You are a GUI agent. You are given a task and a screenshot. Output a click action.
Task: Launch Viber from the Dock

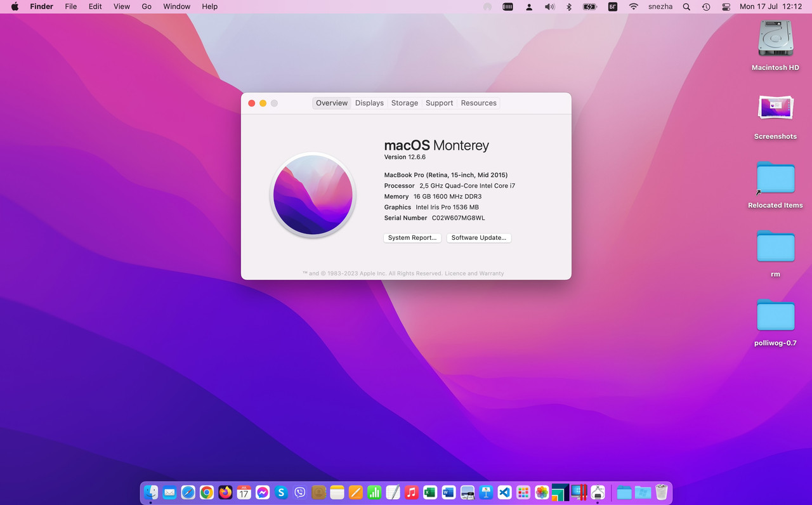tap(300, 492)
